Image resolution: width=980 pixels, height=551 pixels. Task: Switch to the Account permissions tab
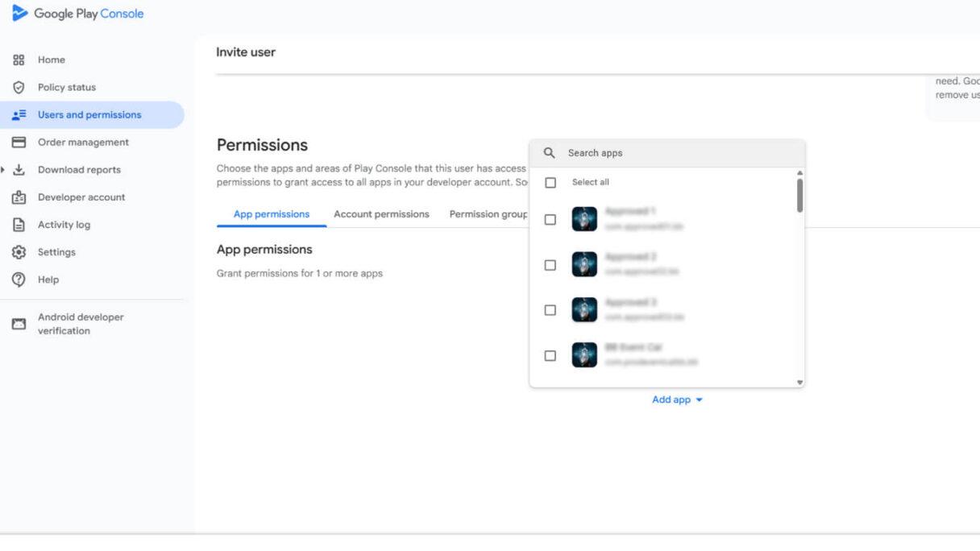(x=381, y=214)
